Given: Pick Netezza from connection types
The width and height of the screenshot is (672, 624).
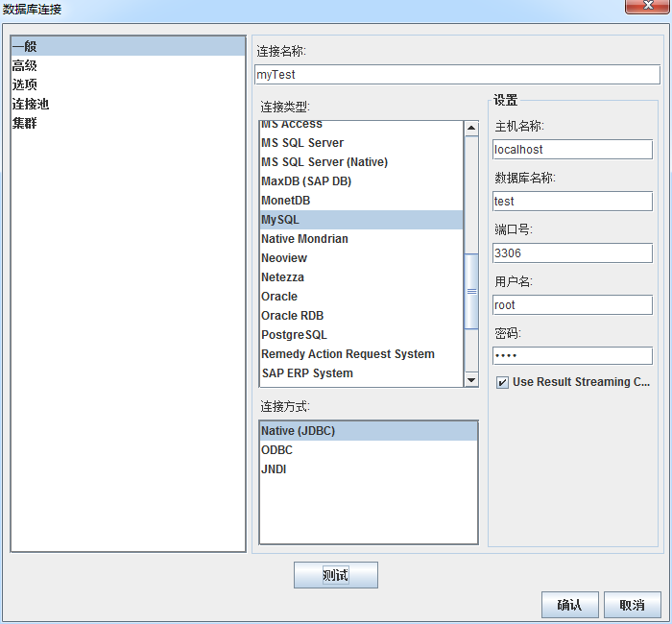Looking at the screenshot, I should click(x=361, y=277).
